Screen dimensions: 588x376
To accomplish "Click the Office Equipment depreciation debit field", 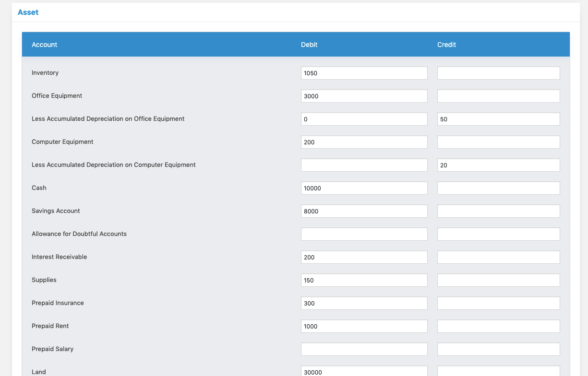I will [364, 119].
